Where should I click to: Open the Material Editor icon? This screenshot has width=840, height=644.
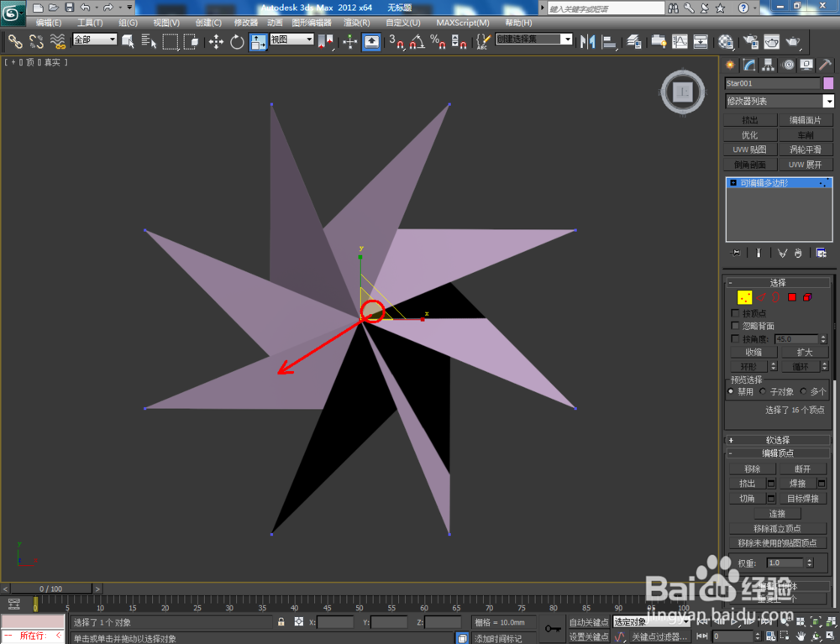click(x=726, y=41)
